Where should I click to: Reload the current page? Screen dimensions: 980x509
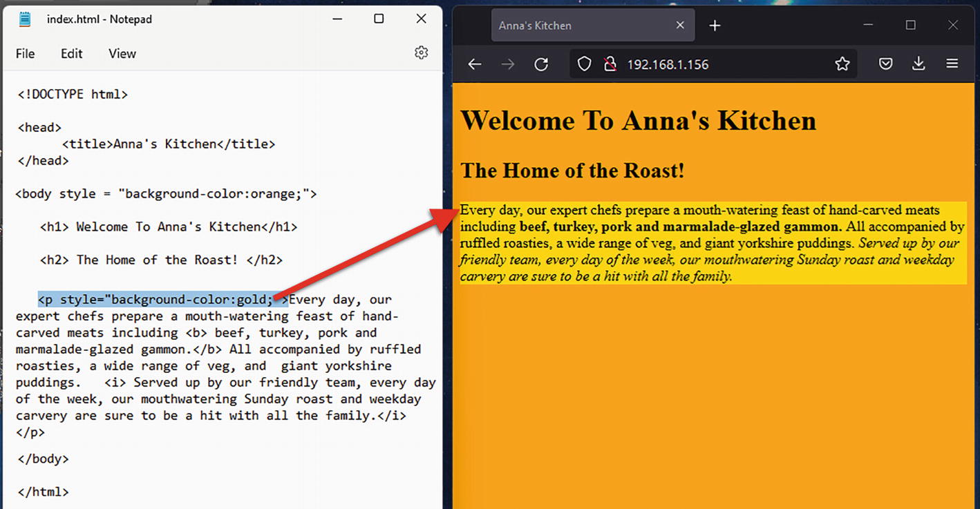[541, 64]
